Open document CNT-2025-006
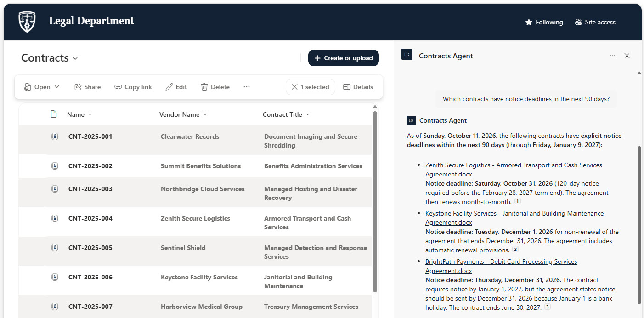This screenshot has width=644, height=318. click(90, 277)
